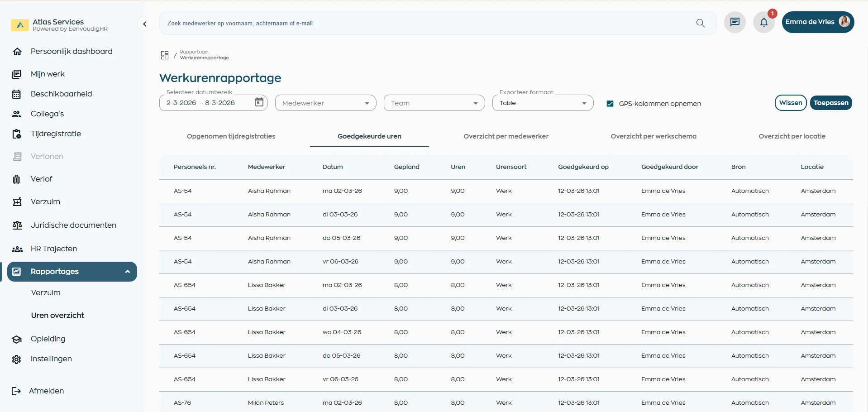Open the notifications bell icon
The width and height of the screenshot is (868, 412).
click(764, 22)
